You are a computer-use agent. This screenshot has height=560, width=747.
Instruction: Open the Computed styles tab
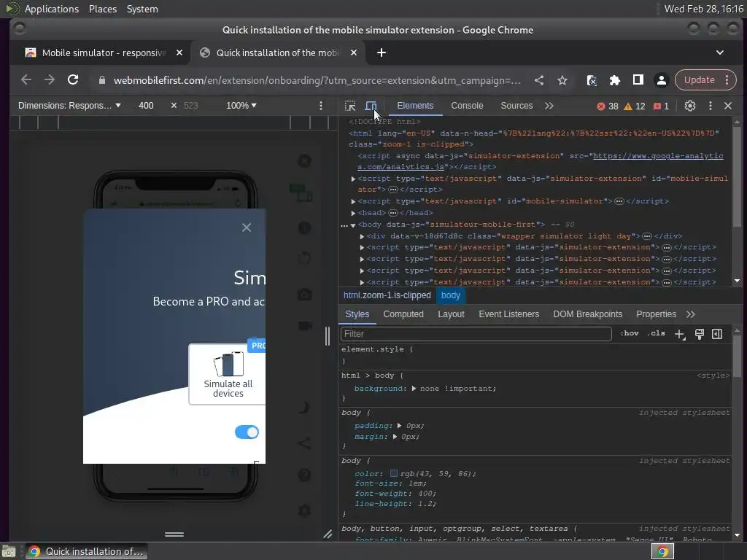(403, 314)
